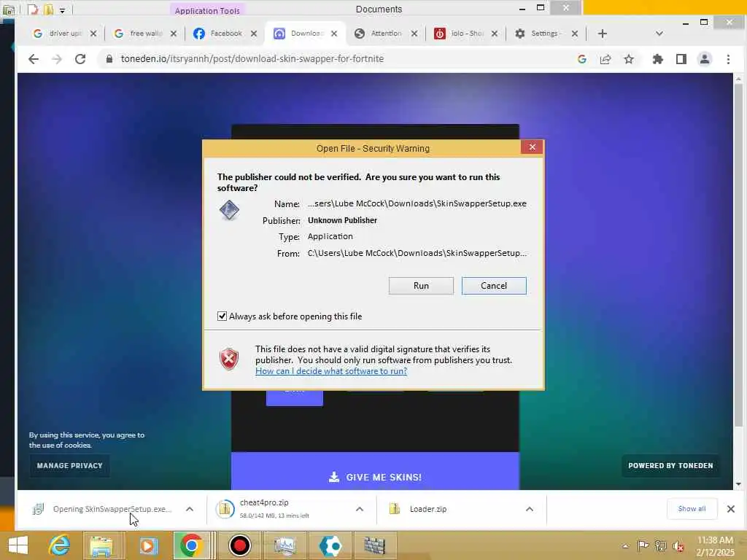Open the system monitor taskbar icon

(285, 545)
